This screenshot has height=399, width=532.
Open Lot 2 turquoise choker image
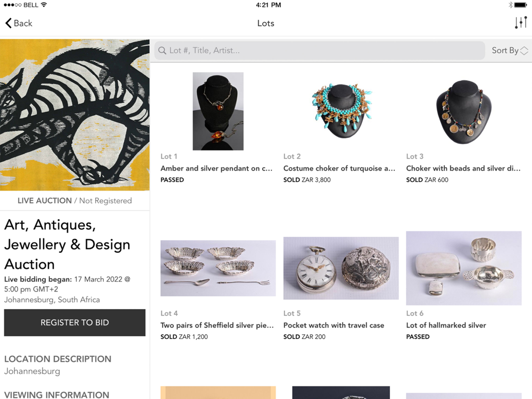pyautogui.click(x=341, y=111)
